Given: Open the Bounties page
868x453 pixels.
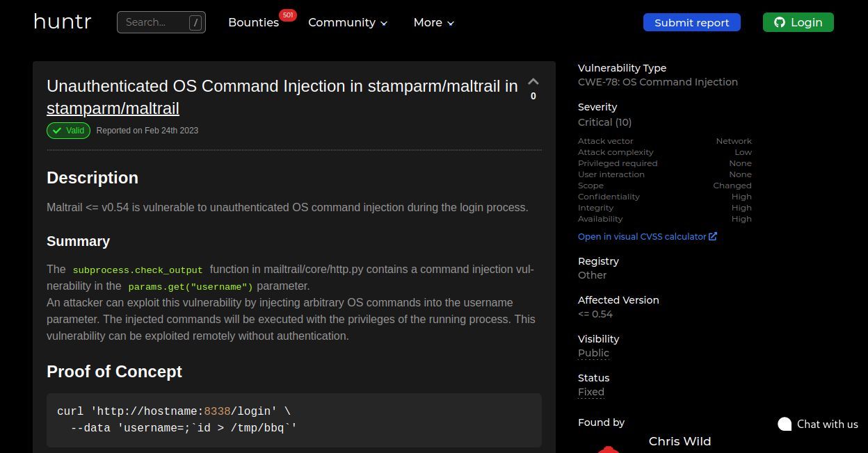Looking at the screenshot, I should [x=253, y=22].
